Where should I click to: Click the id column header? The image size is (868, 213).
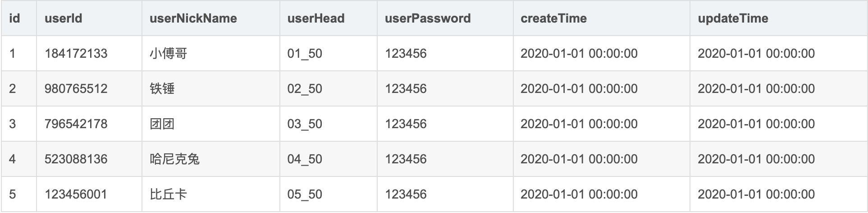point(15,19)
